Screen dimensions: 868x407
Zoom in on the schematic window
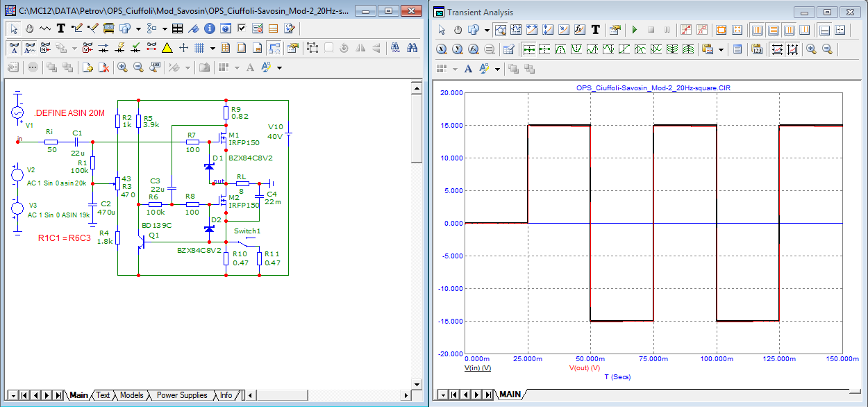tap(123, 67)
